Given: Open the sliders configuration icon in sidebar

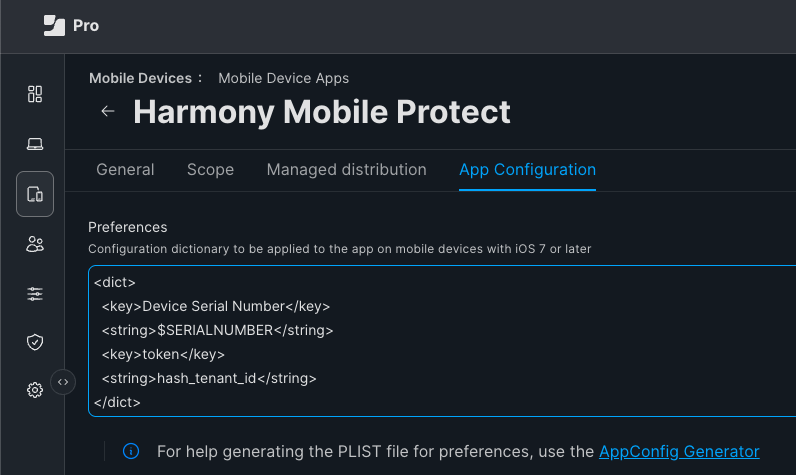Looking at the screenshot, I should point(35,294).
